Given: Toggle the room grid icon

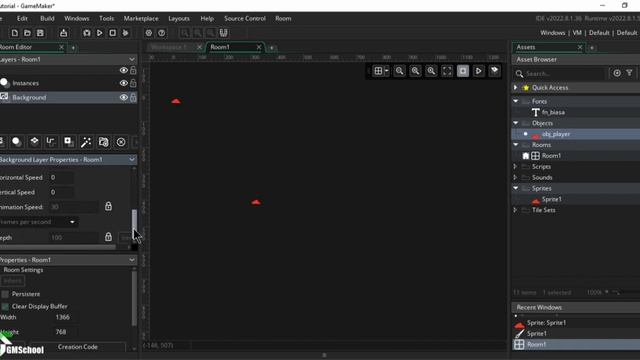Looking at the screenshot, I should click(378, 71).
